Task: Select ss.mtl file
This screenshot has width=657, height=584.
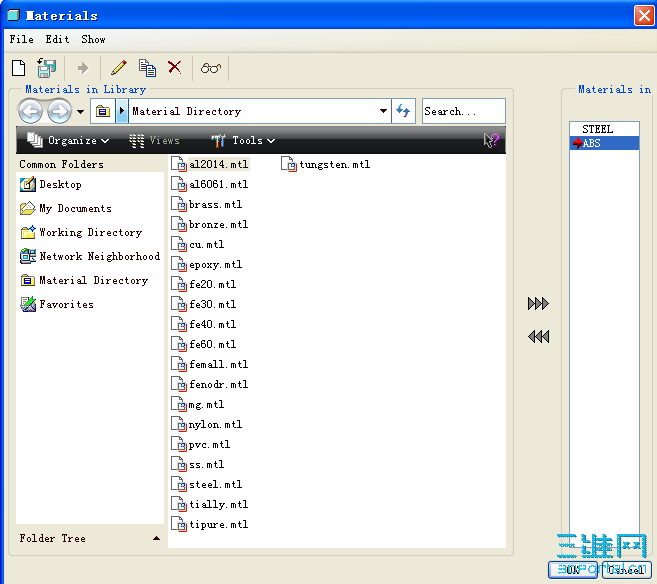Action: (x=198, y=464)
